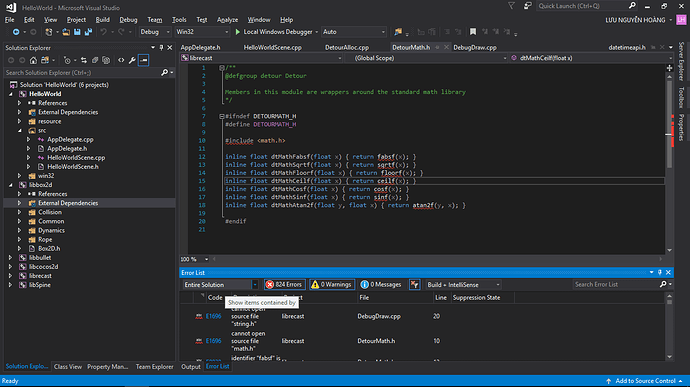690x387 pixels.
Task: Switch to the DebugDraw.cpp tab
Action: tap(475, 48)
